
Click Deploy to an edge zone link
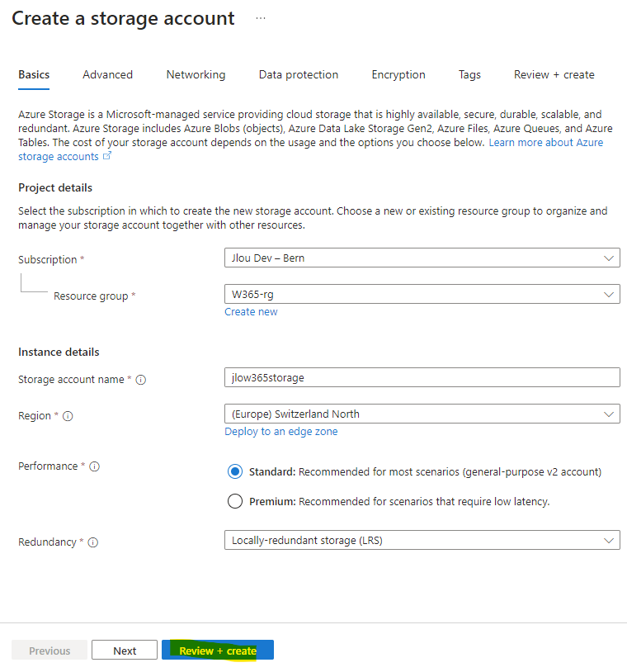(x=281, y=432)
